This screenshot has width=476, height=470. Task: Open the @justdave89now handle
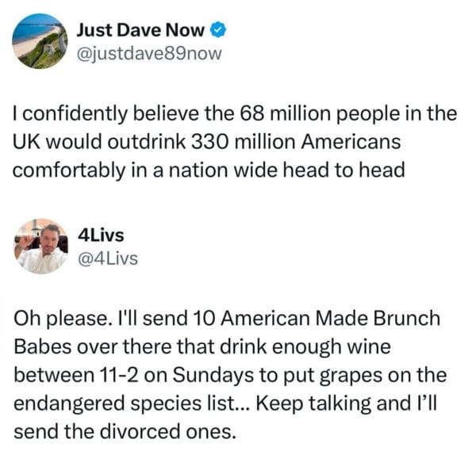148,54
